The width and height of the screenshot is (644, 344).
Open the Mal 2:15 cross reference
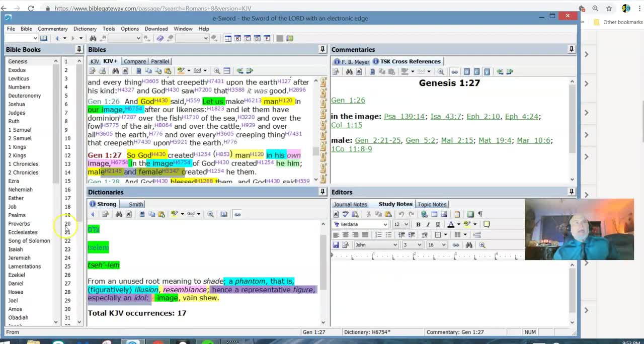pyautogui.click(x=457, y=140)
